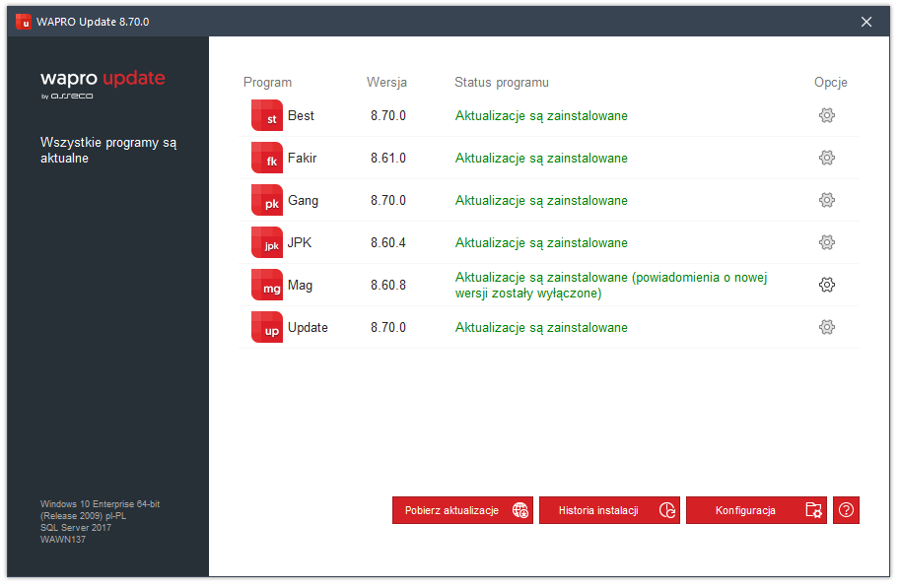Click the JPK row status text
Viewport: 900px width, 588px height.
tap(541, 243)
